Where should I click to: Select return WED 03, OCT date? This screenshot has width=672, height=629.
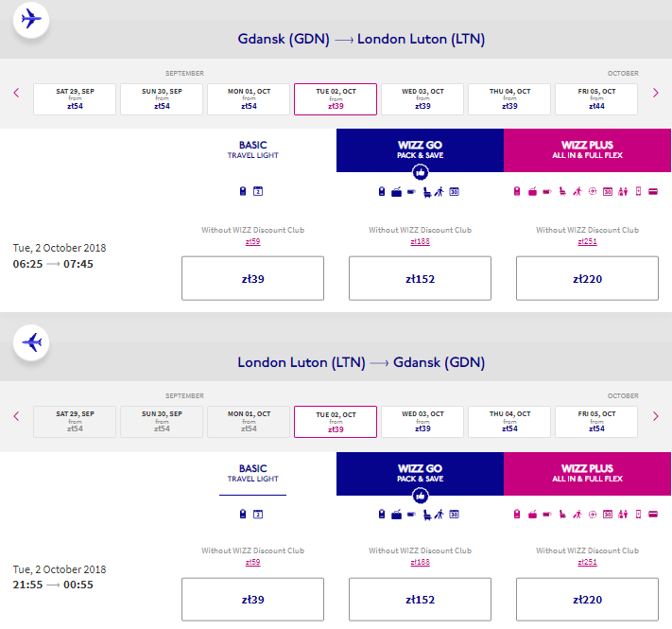pyautogui.click(x=422, y=422)
